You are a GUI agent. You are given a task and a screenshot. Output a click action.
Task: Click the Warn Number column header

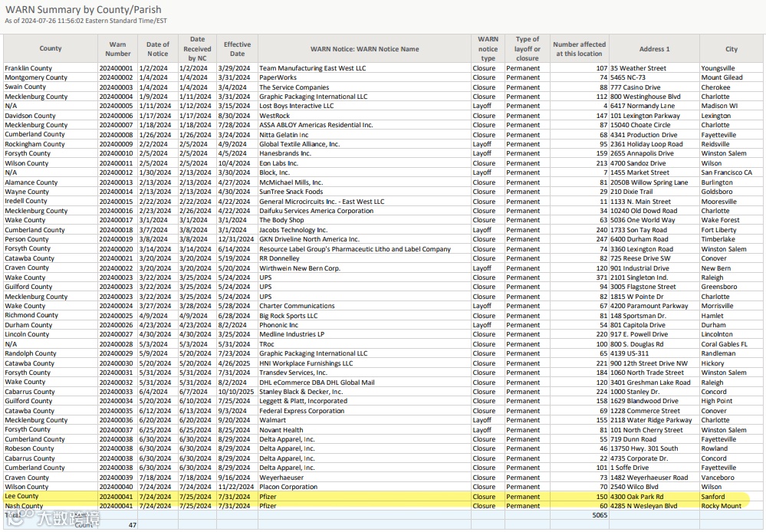click(x=118, y=48)
